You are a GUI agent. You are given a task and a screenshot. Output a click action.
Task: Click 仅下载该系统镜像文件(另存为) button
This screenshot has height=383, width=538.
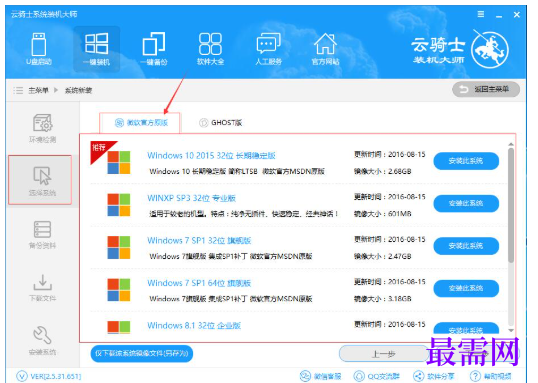[x=142, y=353]
